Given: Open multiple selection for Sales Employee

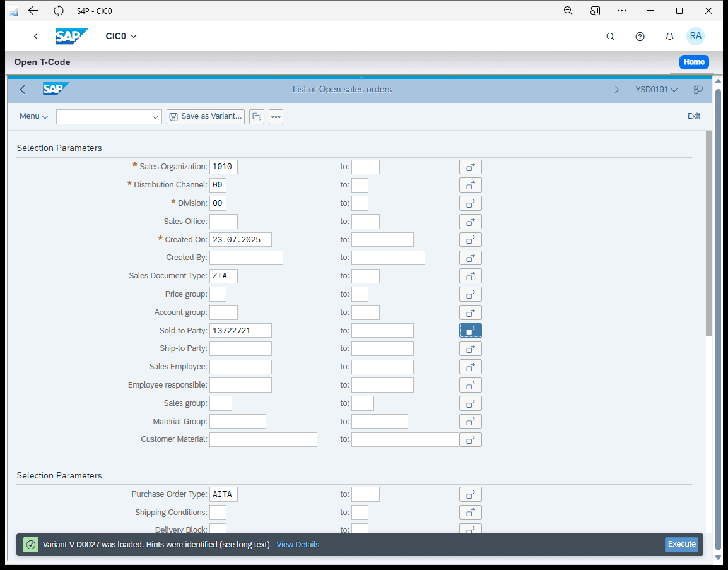Looking at the screenshot, I should (x=471, y=367).
